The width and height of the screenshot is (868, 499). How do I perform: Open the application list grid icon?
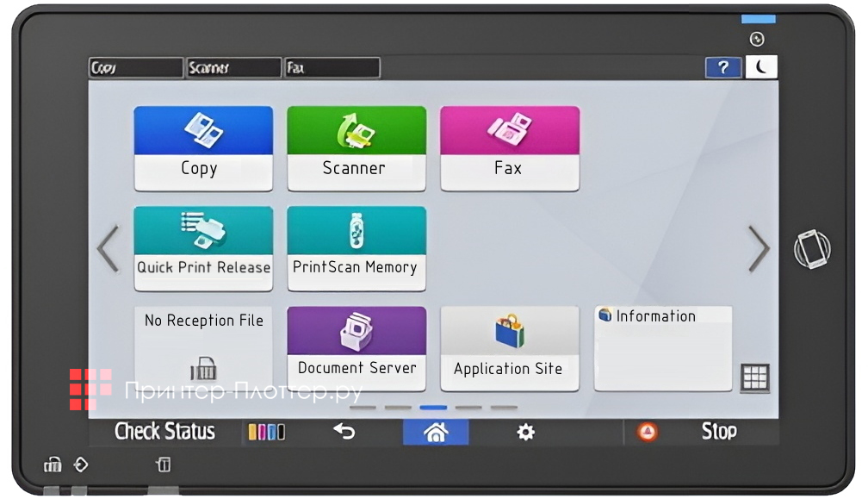pyautogui.click(x=754, y=377)
